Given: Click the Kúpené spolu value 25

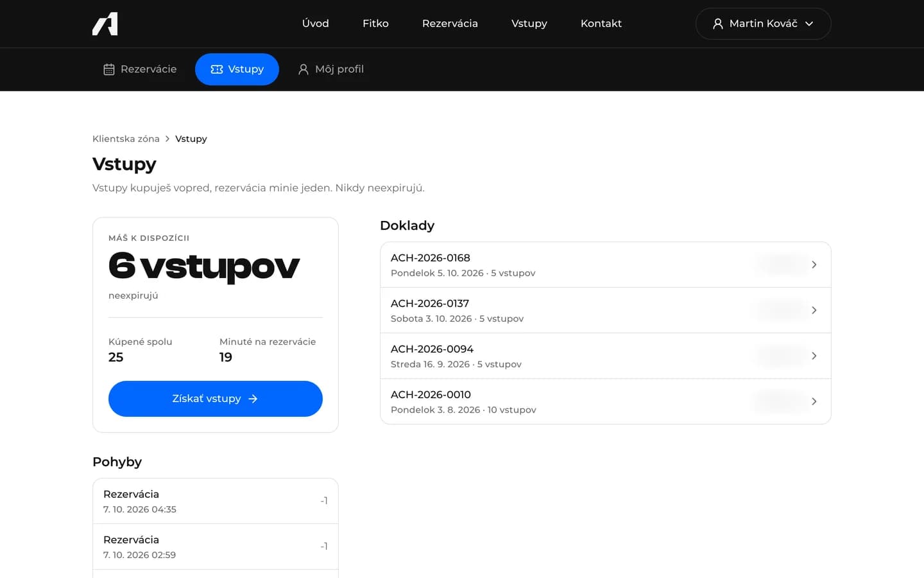Looking at the screenshot, I should pyautogui.click(x=116, y=358).
